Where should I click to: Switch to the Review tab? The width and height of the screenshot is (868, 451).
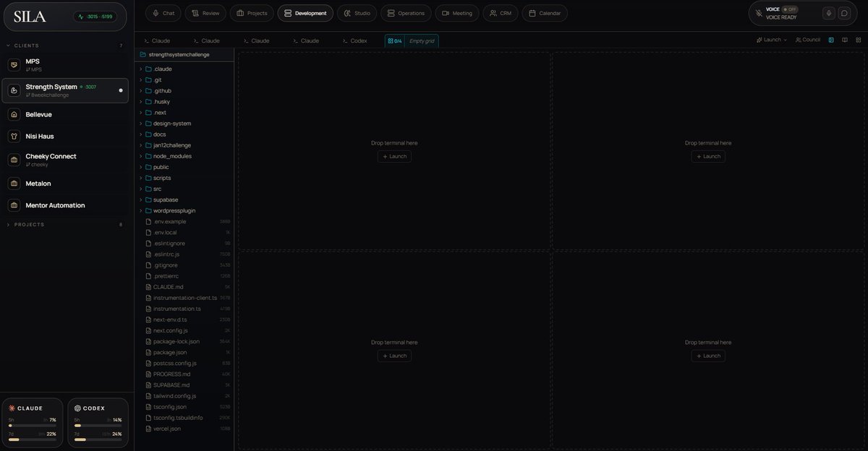coord(205,13)
